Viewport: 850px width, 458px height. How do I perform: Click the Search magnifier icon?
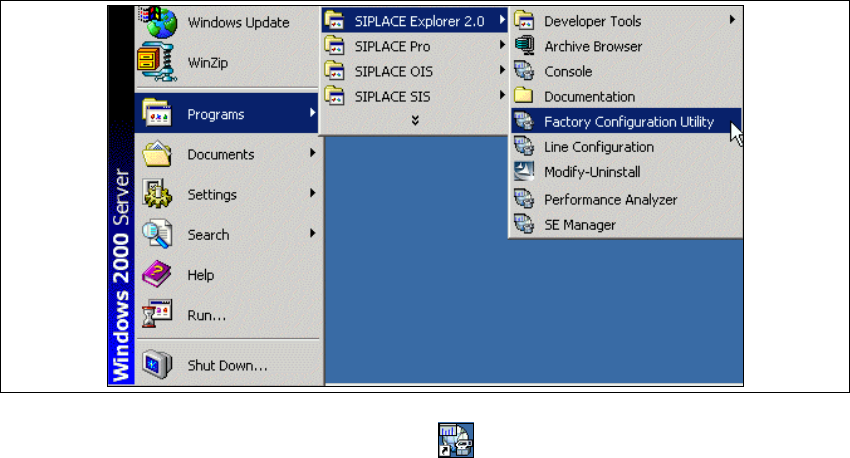(157, 234)
